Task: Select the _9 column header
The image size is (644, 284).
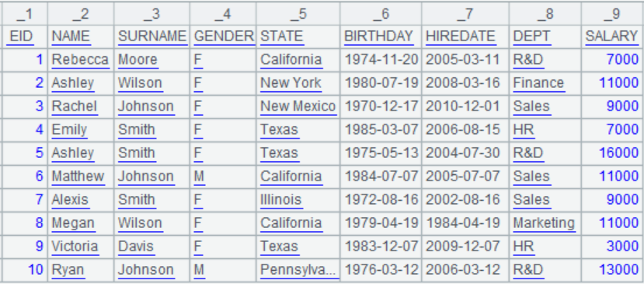Action: 612,14
